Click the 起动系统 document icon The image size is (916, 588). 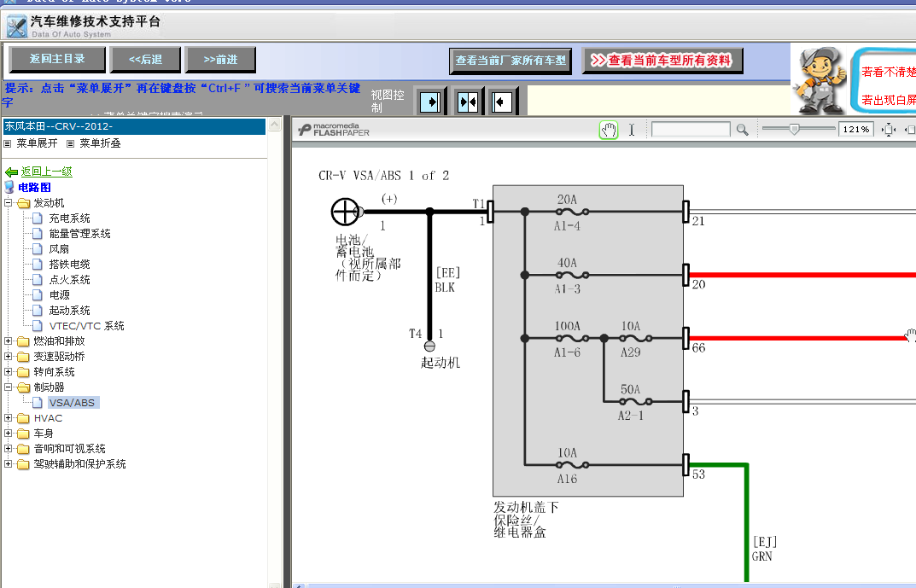point(38,311)
